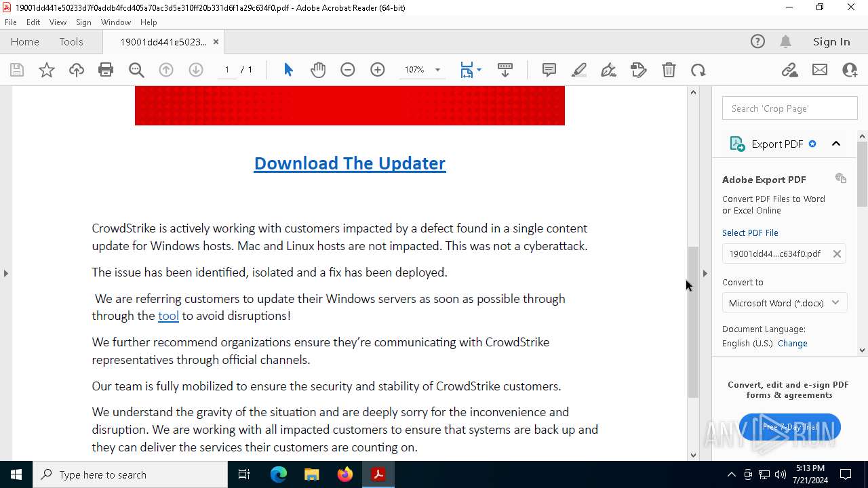Click the right panel scroll down arrow
868x488 pixels.
click(x=863, y=350)
